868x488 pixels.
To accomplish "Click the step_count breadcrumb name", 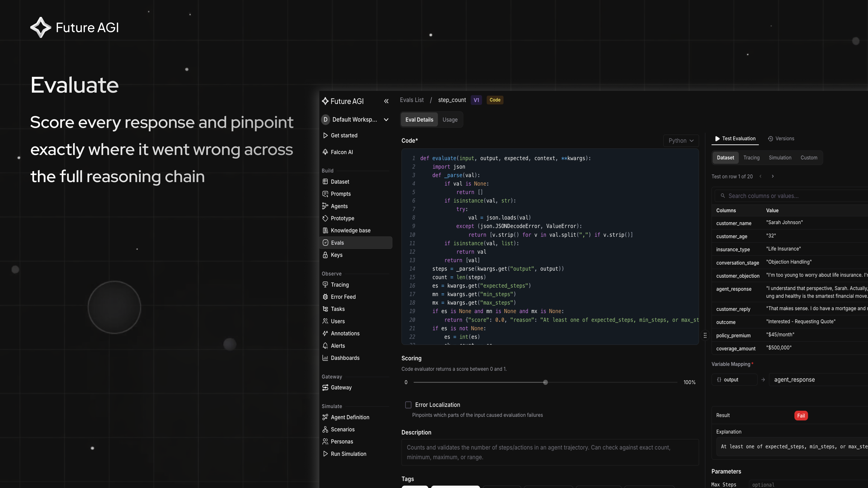I will (x=452, y=100).
